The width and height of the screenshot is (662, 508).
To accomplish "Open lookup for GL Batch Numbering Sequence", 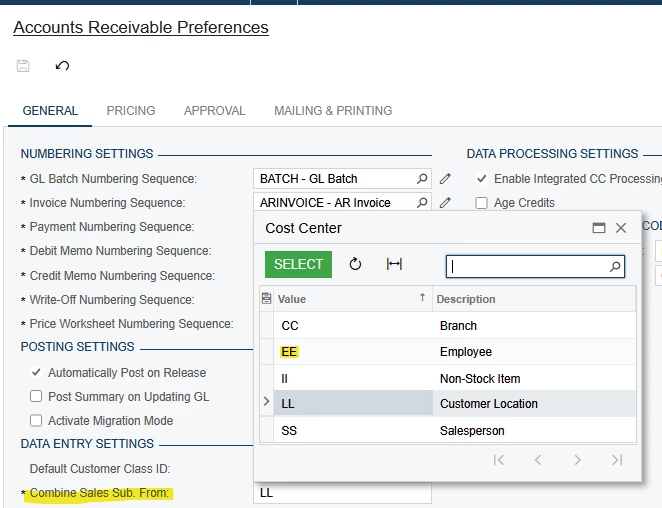I will pos(422,179).
